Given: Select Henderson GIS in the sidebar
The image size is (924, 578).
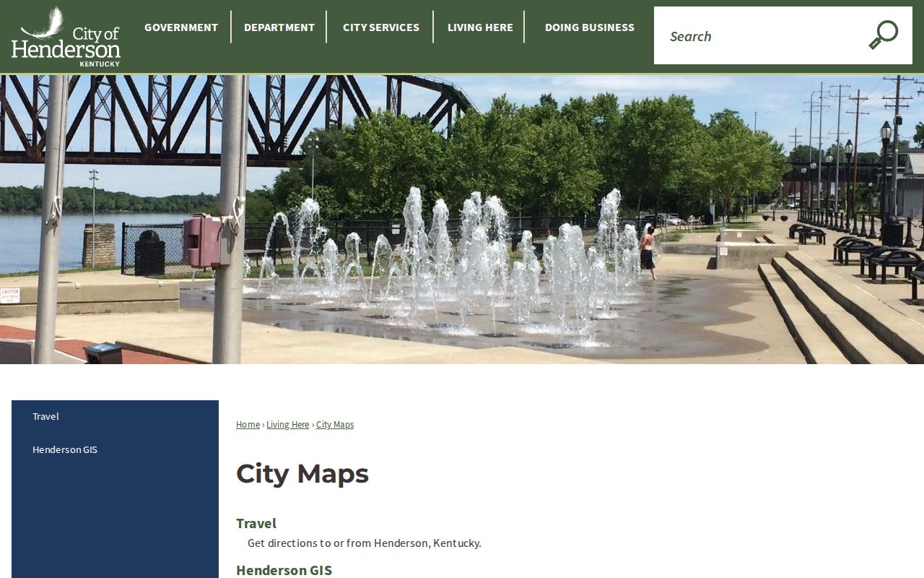Looking at the screenshot, I should 115,449.
